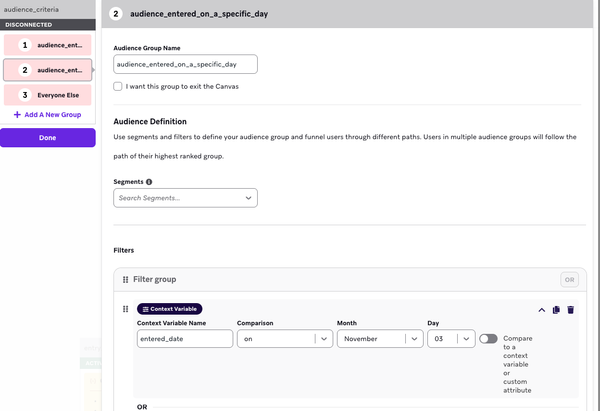Select the first audience group in sidebar
This screenshot has height=411, width=600.
(47, 46)
